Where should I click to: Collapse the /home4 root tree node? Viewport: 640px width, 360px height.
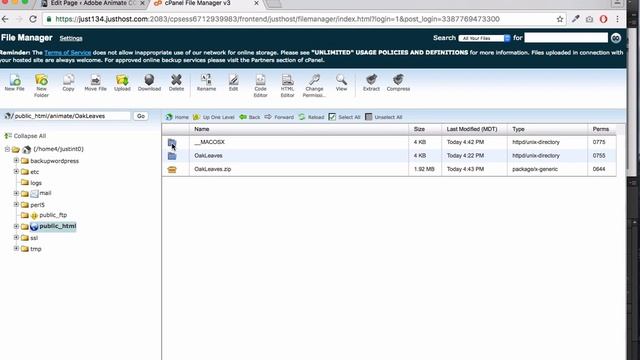tap(7, 149)
